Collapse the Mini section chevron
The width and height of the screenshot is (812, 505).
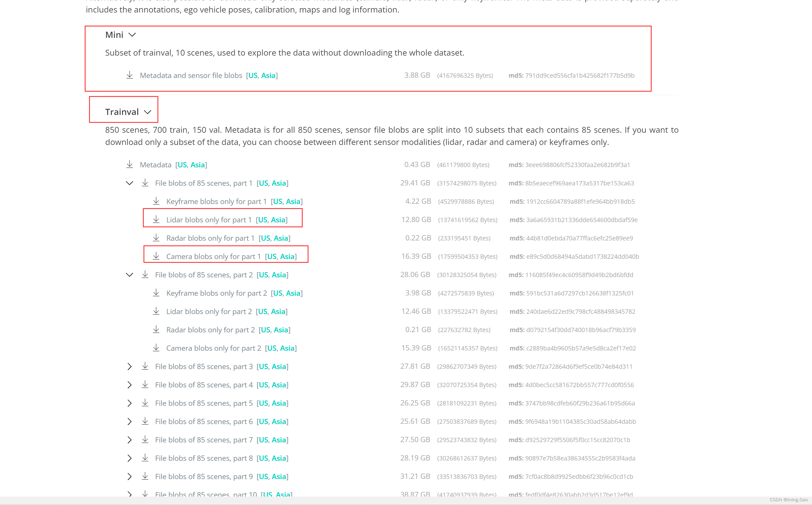pyautogui.click(x=132, y=35)
